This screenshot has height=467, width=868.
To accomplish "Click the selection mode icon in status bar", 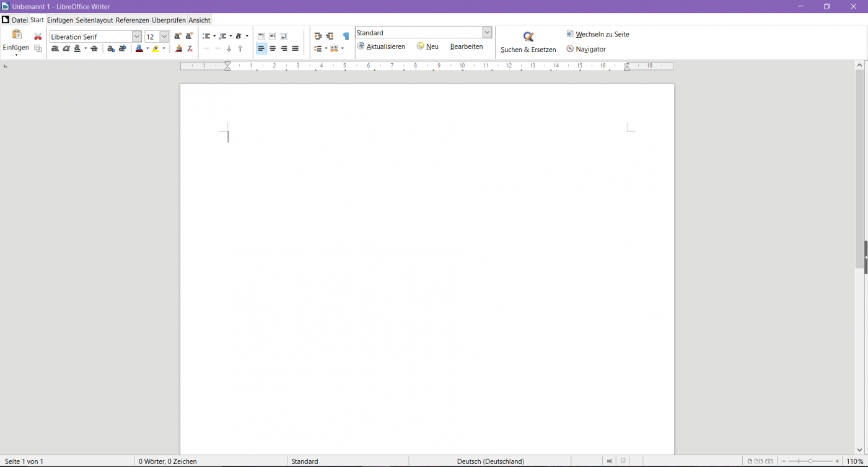I will pyautogui.click(x=610, y=461).
